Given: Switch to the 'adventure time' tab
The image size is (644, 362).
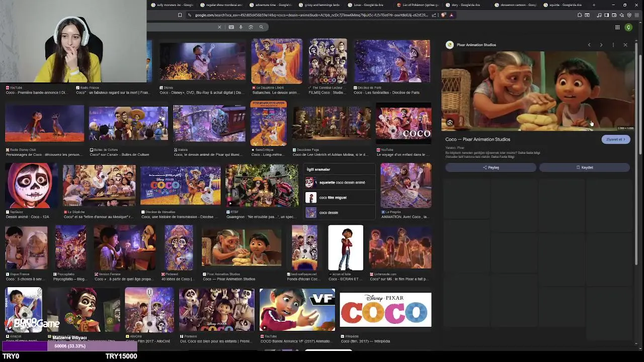Looking at the screenshot, I should pyautogui.click(x=270, y=5).
